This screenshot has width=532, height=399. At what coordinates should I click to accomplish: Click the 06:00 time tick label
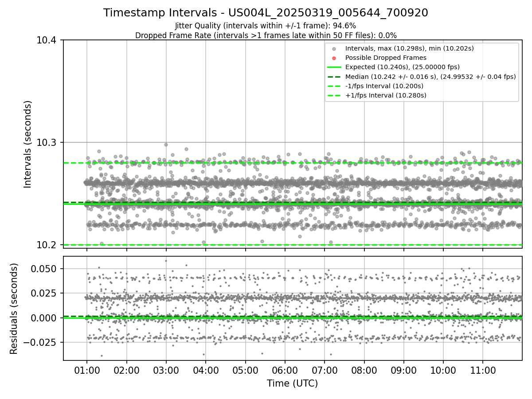click(285, 370)
